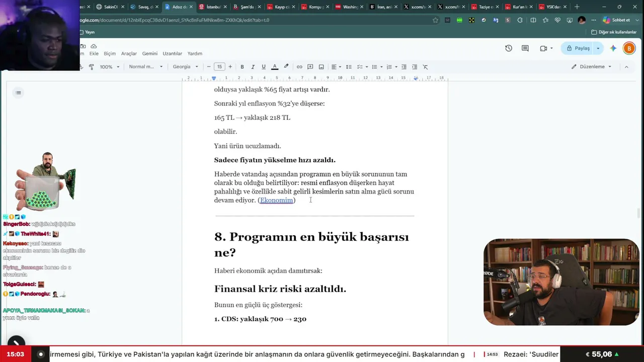The image size is (644, 362).
Task: Show the document outline panel
Action: point(18,93)
